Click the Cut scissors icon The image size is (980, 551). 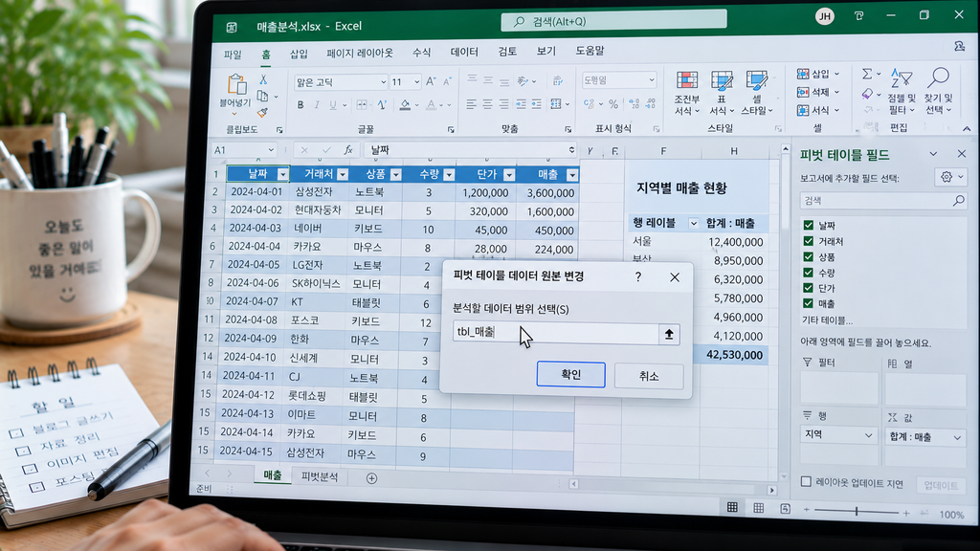point(263,79)
